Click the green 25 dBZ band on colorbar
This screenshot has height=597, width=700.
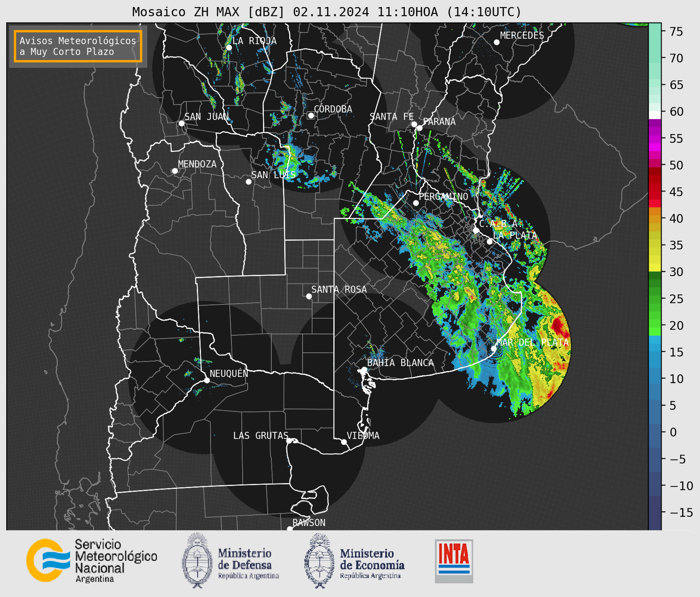tap(655, 299)
